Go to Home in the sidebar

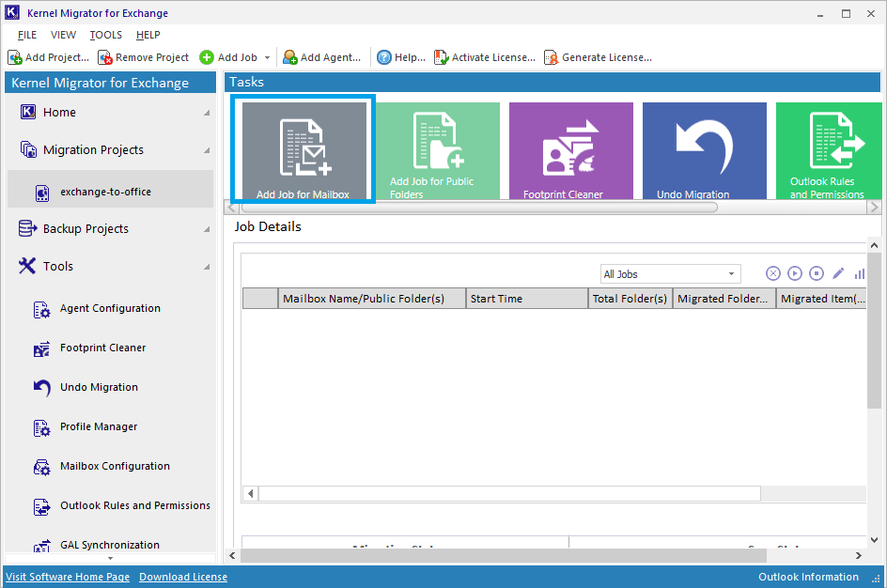[59, 113]
